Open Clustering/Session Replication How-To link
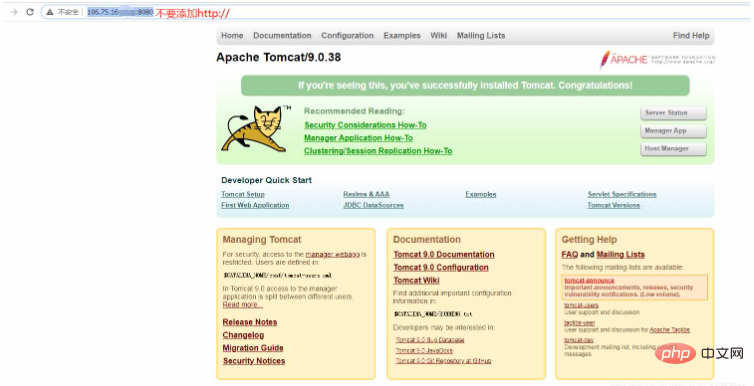 tap(378, 151)
